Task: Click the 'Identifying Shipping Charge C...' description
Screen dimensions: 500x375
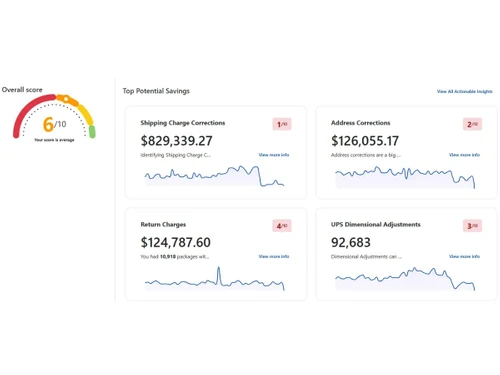Action: [175, 155]
